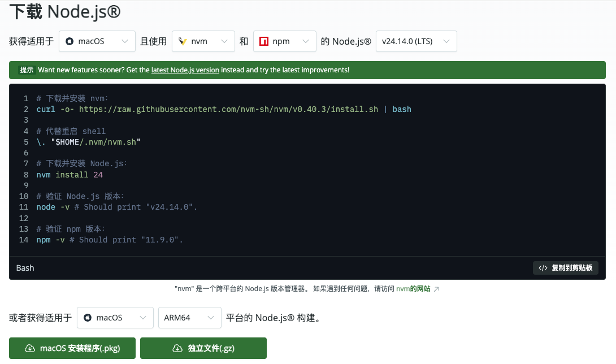Open the v24.14.0 (LTS) version dropdown
The height and width of the screenshot is (364, 616).
click(x=416, y=41)
